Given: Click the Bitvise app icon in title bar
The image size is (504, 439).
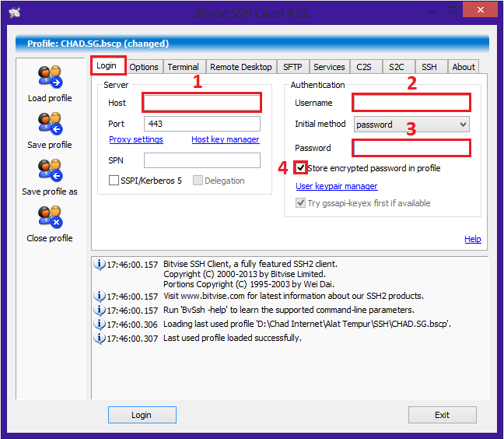Looking at the screenshot, I should [15, 12].
